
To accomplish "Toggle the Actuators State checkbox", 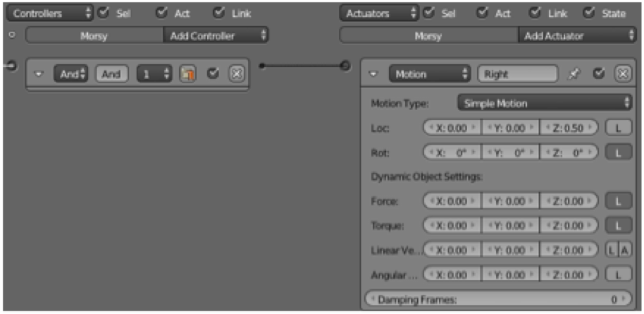I will point(588,13).
